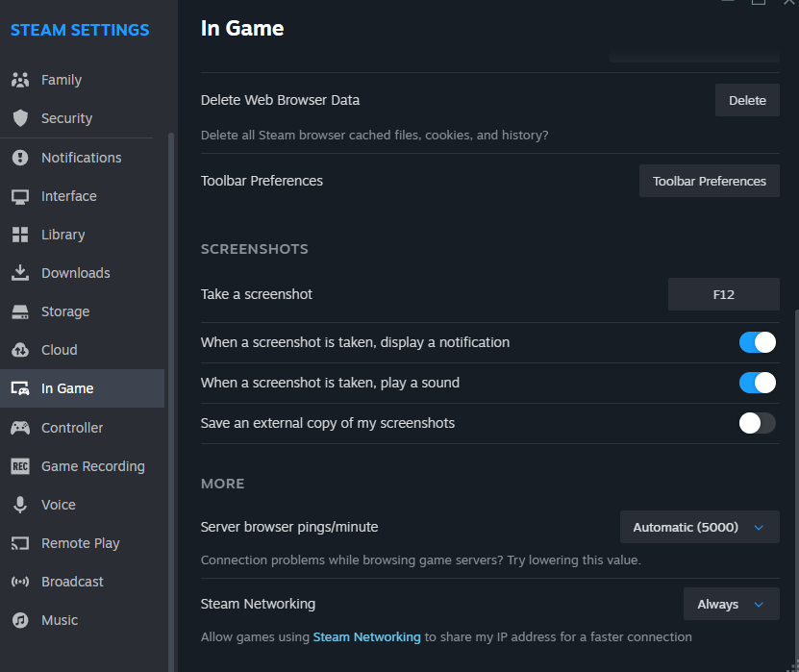Click the F12 screenshot hotkey field
This screenshot has width=799, height=672.
(724, 294)
